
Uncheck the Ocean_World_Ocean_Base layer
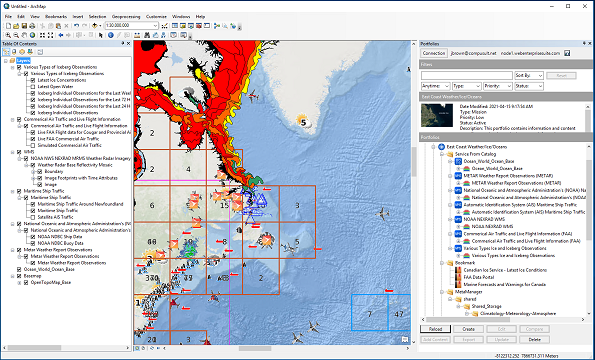click(x=19, y=269)
